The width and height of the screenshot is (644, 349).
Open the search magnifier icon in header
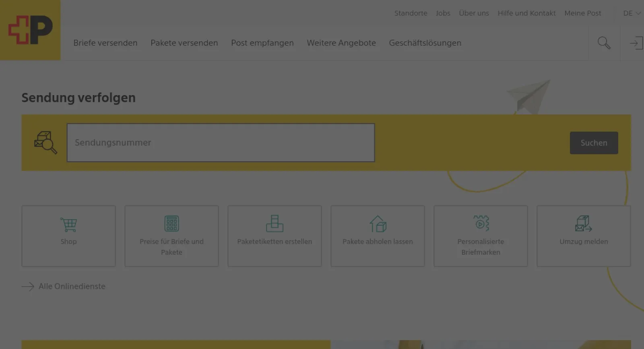pos(604,43)
